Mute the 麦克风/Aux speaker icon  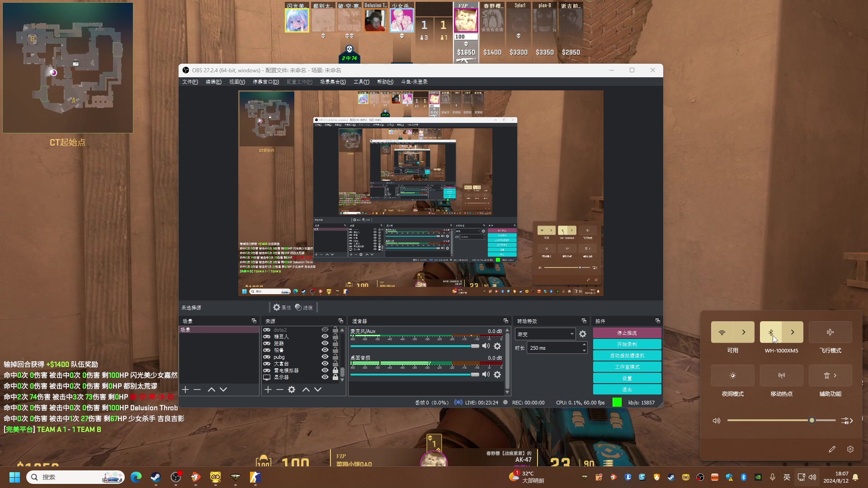click(486, 346)
